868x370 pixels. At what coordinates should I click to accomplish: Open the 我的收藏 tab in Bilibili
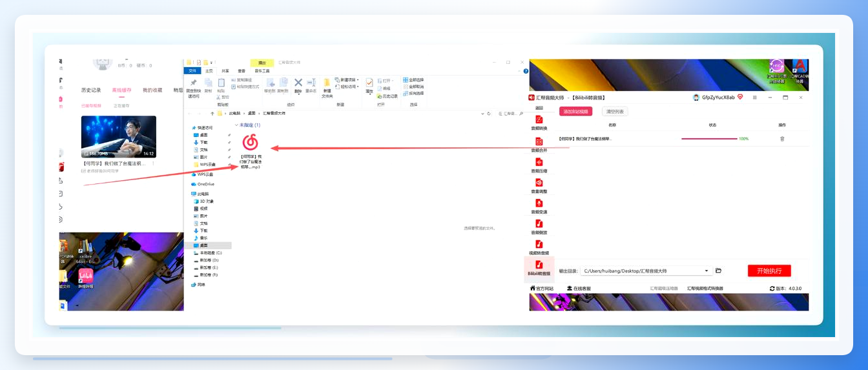tap(152, 90)
